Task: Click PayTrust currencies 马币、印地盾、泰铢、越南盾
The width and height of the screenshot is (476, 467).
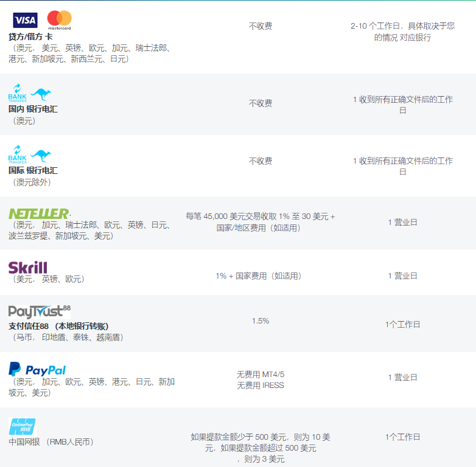Action: point(68,337)
